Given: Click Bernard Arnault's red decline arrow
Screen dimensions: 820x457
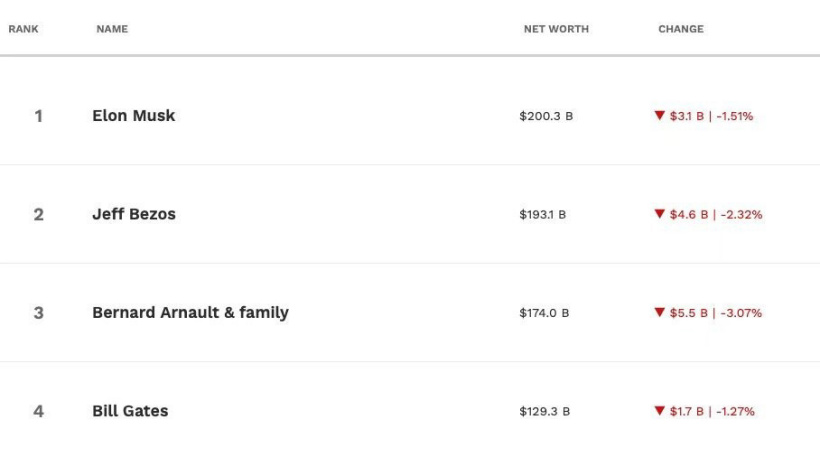Looking at the screenshot, I should point(659,313).
